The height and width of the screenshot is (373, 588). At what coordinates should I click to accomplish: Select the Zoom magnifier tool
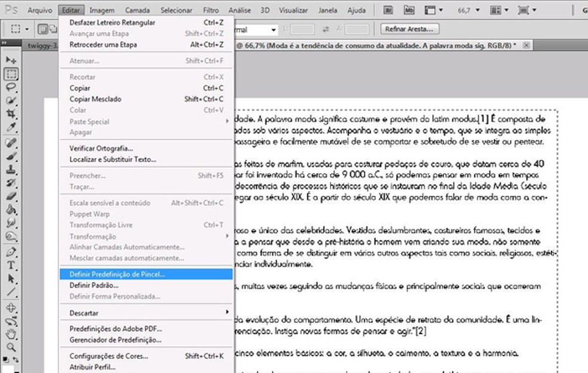click(x=11, y=347)
